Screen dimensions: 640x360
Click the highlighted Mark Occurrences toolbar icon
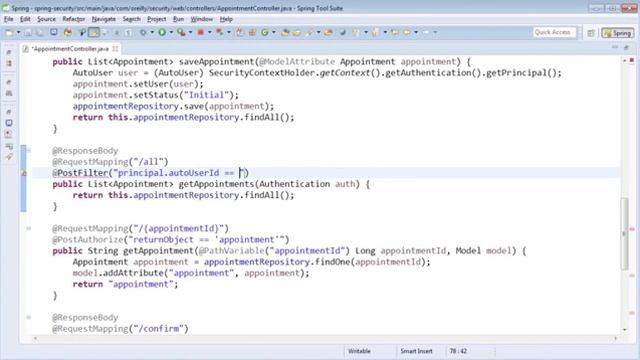94,32
